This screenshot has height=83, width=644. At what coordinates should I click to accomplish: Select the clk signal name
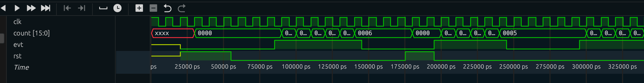pos(17,22)
